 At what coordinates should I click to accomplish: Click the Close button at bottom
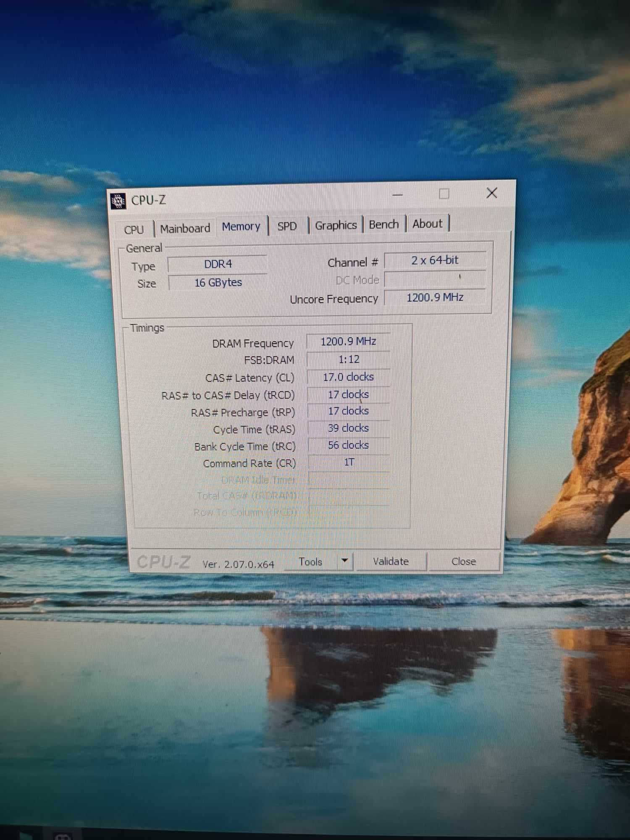click(x=463, y=562)
